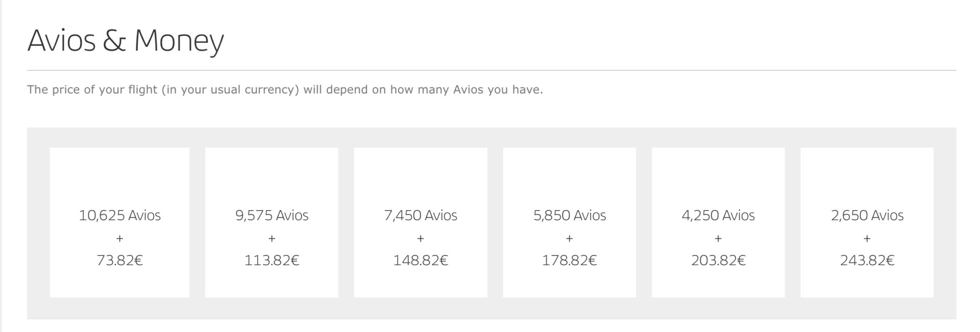Choose the 4,250 Avios + 203.82€ card

(x=718, y=222)
